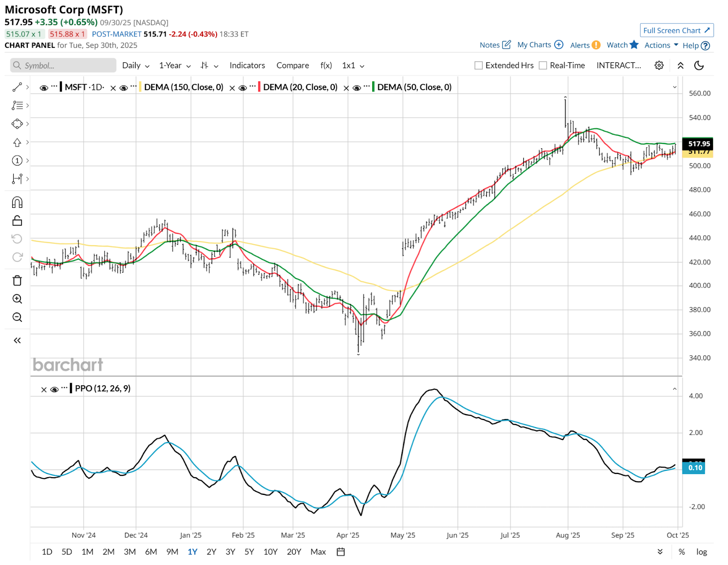Remove the DEMA (50, Close, 0) indicator

click(x=346, y=88)
